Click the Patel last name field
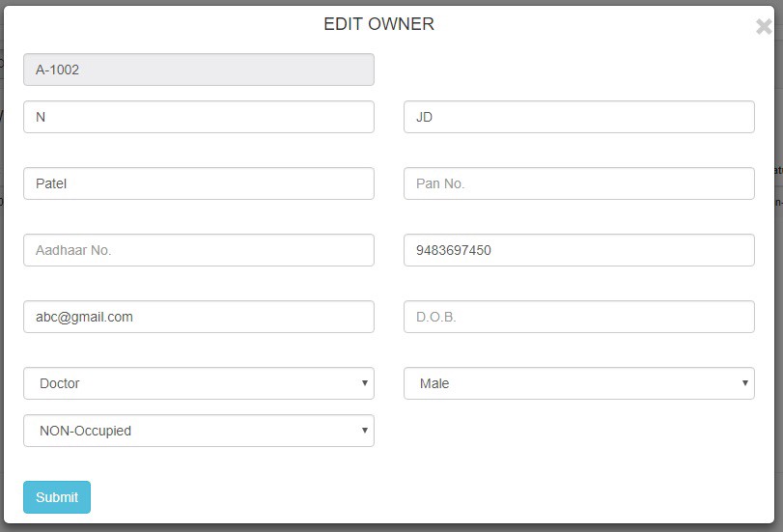The width and height of the screenshot is (783, 532). pyautogui.click(x=198, y=183)
